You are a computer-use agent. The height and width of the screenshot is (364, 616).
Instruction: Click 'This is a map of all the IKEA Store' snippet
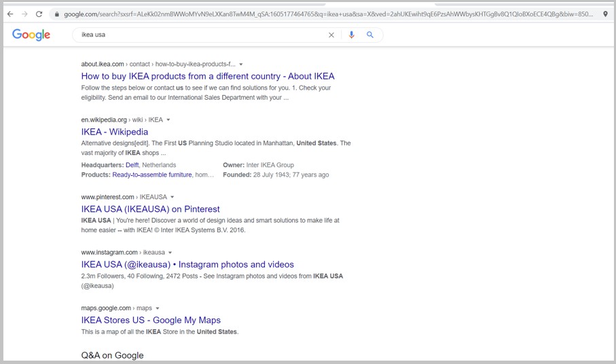(x=130, y=332)
